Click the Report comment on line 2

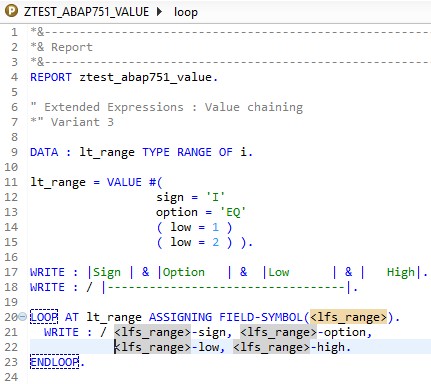click(61, 47)
